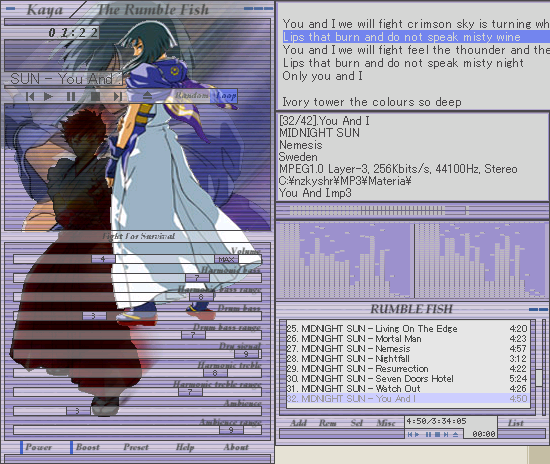Click the Harmonic bass range slider handle
The height and width of the screenshot is (464, 550).
(x=201, y=297)
